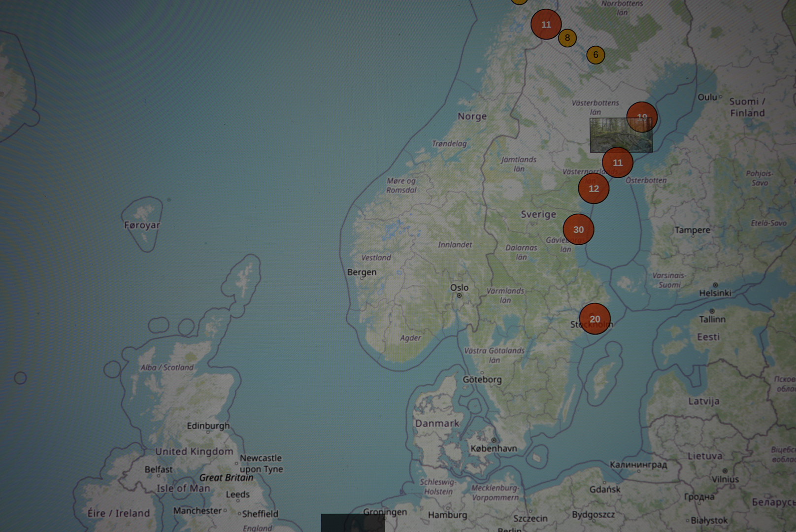Click the Oslo city label

(x=459, y=288)
